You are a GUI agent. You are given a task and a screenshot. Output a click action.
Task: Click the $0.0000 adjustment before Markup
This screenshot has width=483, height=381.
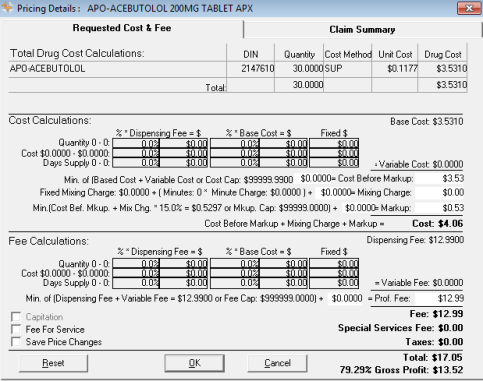360,208
